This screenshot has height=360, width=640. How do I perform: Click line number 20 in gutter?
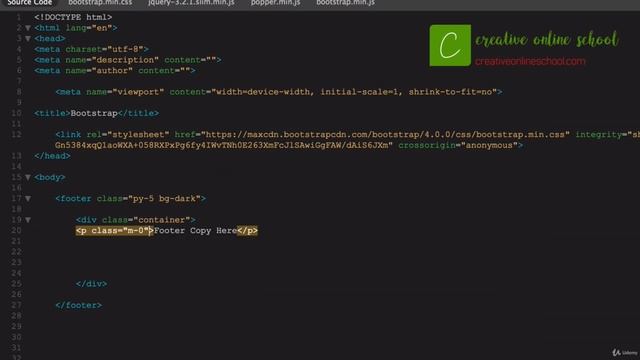(x=16, y=231)
